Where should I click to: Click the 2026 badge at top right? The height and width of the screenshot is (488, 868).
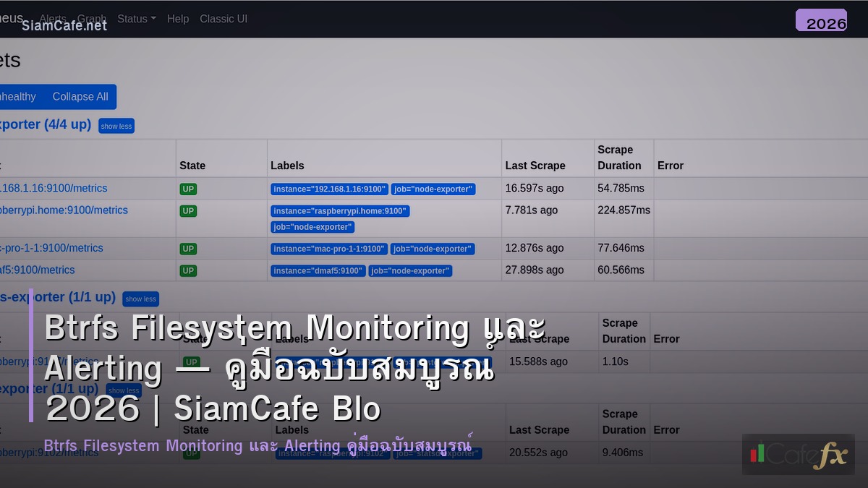coord(821,22)
